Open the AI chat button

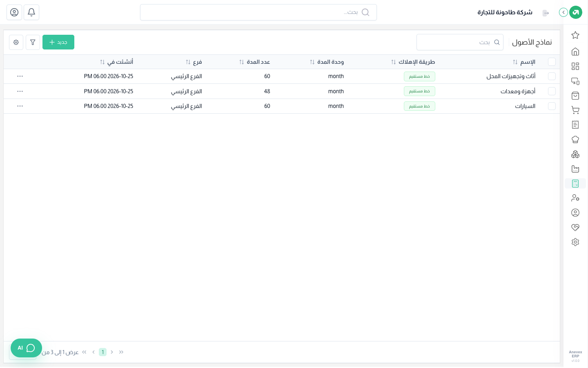26,348
